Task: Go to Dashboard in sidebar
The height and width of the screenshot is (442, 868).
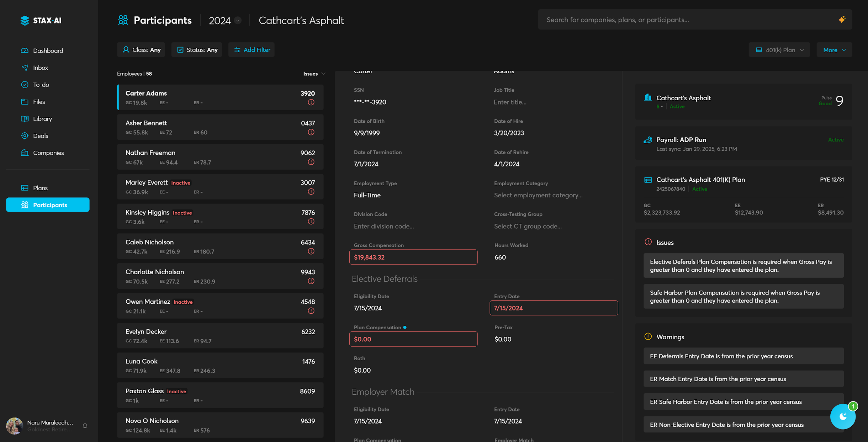Action: point(48,50)
